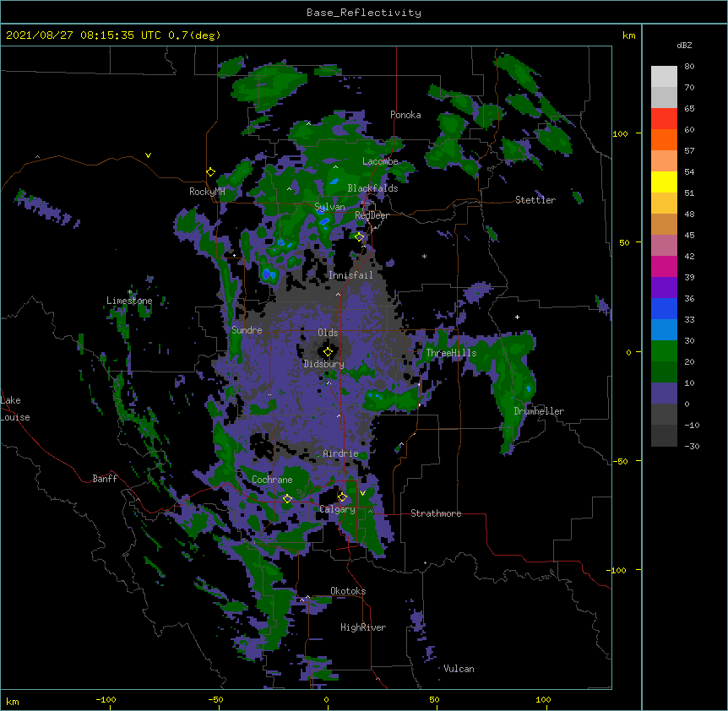Screen dimensions: 728x711
Task: Select the RockyMH label
Action: tap(207, 191)
